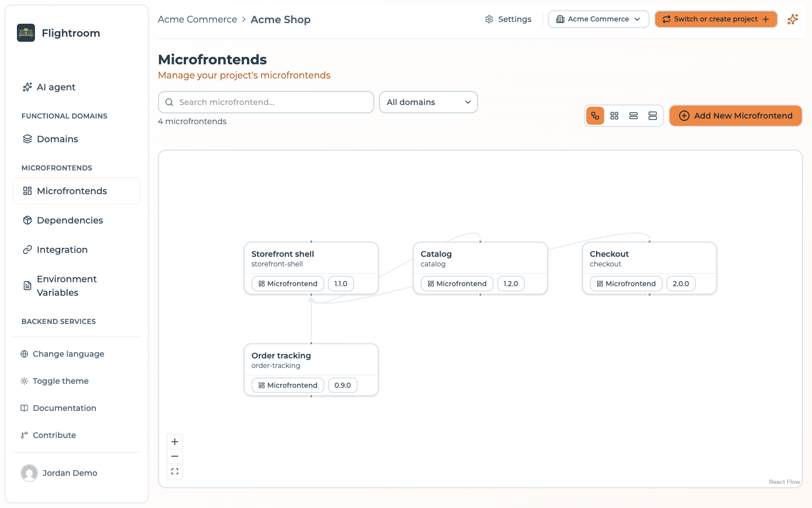The height and width of the screenshot is (508, 812).
Task: Click version 2.0.0 tag
Action: (x=681, y=283)
